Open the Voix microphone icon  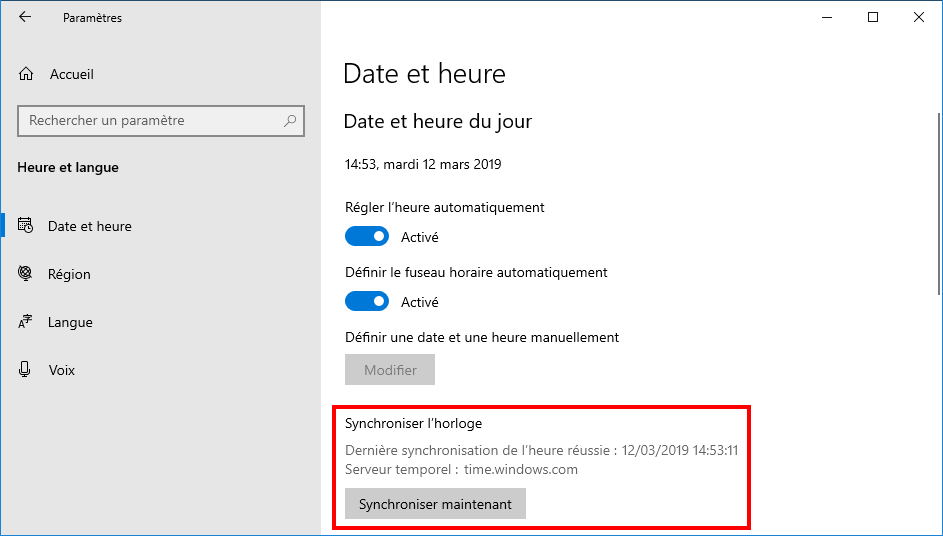click(x=25, y=369)
